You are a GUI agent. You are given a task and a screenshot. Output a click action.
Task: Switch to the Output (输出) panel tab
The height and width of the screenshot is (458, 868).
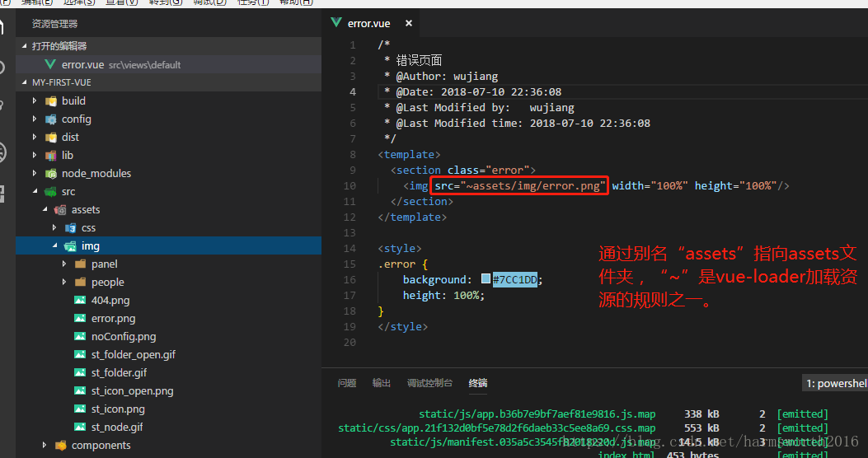(382, 383)
